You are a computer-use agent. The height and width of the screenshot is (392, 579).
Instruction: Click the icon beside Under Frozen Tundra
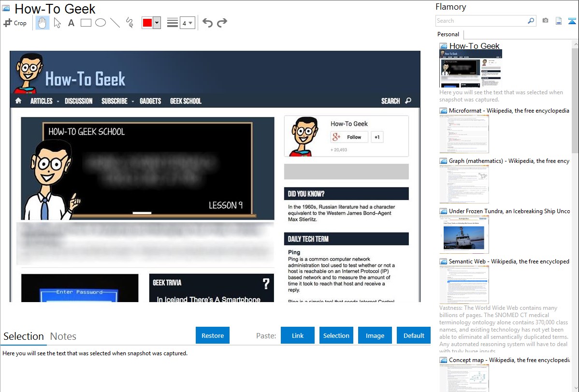click(443, 211)
